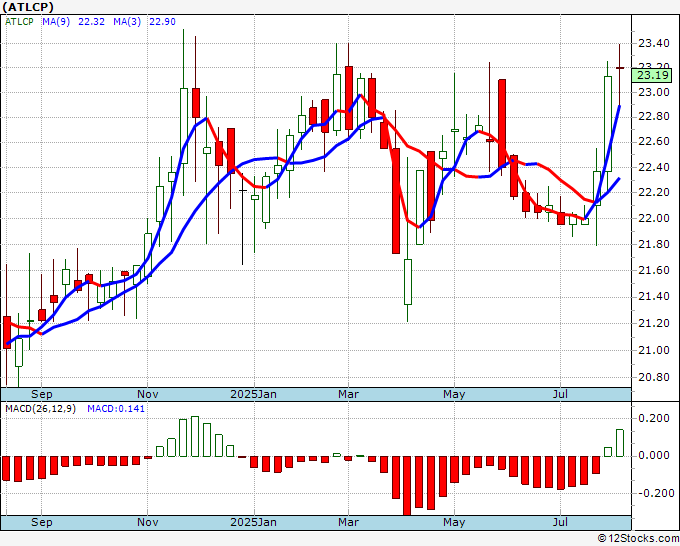Screen dimensions: 680x546
Task: Click Sep on the price chart date axis
Action: coord(42,394)
